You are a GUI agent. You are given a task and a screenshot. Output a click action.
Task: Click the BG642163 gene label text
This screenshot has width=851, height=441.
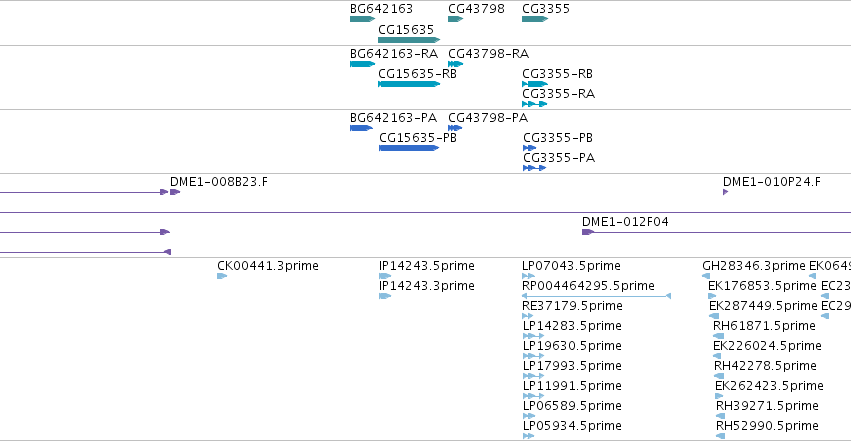coord(382,9)
